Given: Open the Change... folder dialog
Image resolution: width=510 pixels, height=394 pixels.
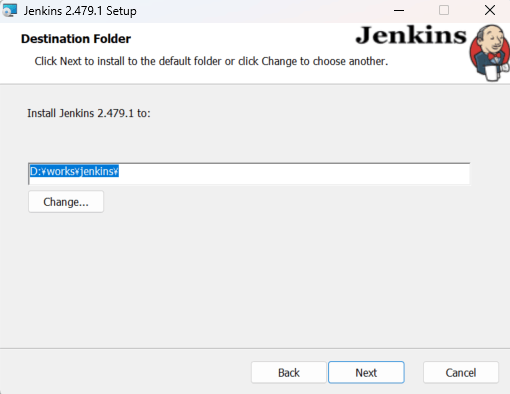Looking at the screenshot, I should tap(66, 202).
